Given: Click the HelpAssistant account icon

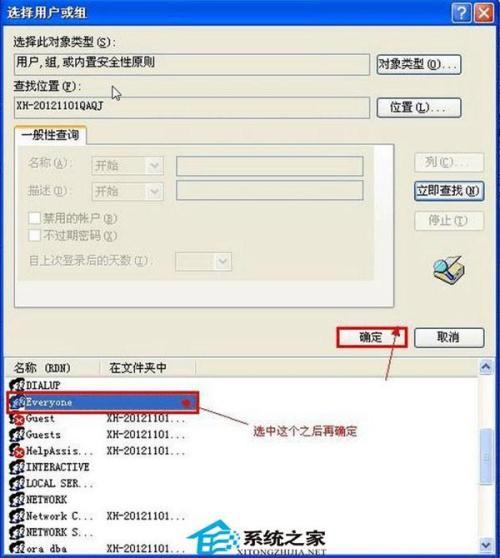Looking at the screenshot, I should coord(17,451).
